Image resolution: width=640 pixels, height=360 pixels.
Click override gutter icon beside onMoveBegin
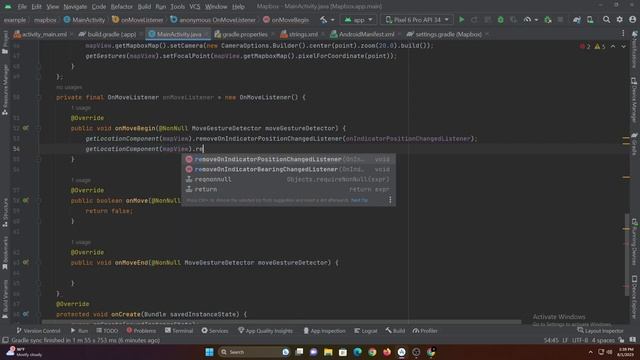tap(25, 128)
